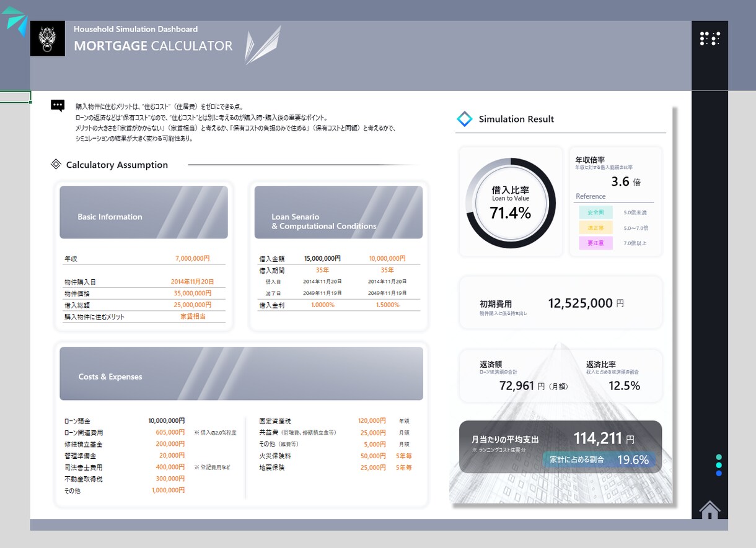Screen dimensions: 756x548
Task: Click the 家賃相当 benefit option cell
Action: [x=193, y=316]
